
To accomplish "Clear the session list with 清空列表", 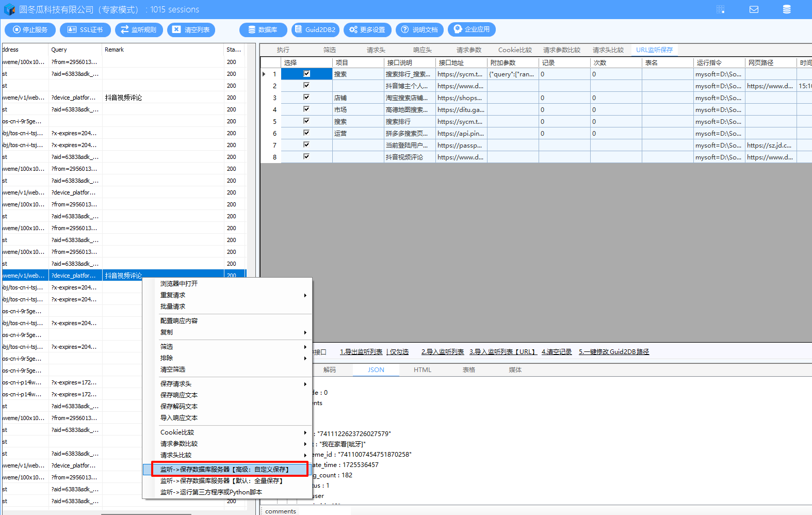I will click(x=191, y=30).
